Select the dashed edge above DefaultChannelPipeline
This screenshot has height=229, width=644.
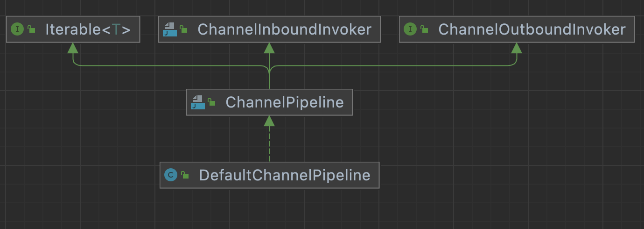[269, 144]
